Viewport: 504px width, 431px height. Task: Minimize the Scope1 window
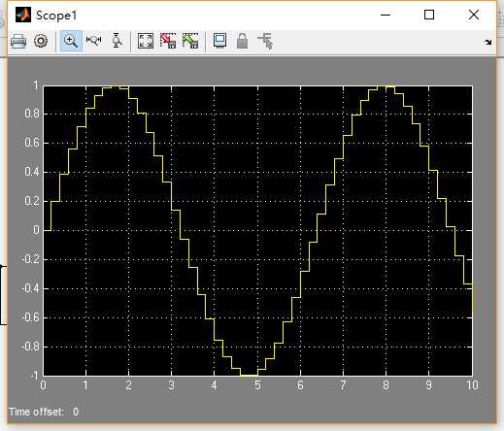click(x=386, y=15)
